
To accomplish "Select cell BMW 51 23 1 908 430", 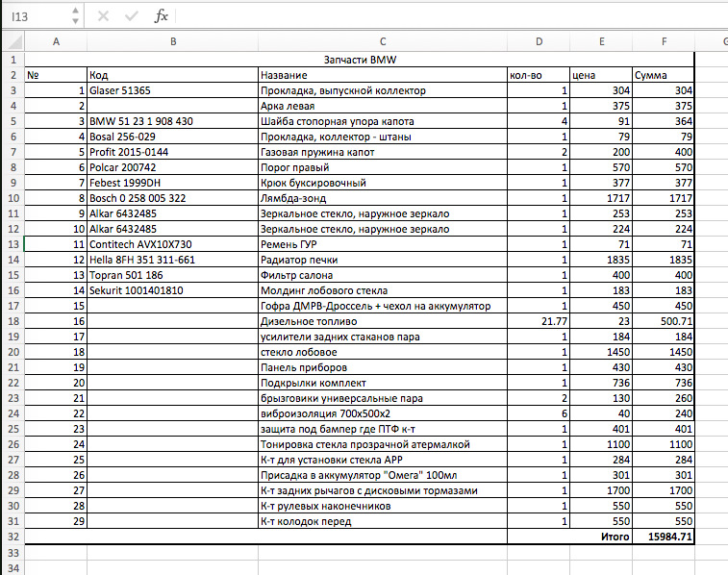I will coord(173,121).
